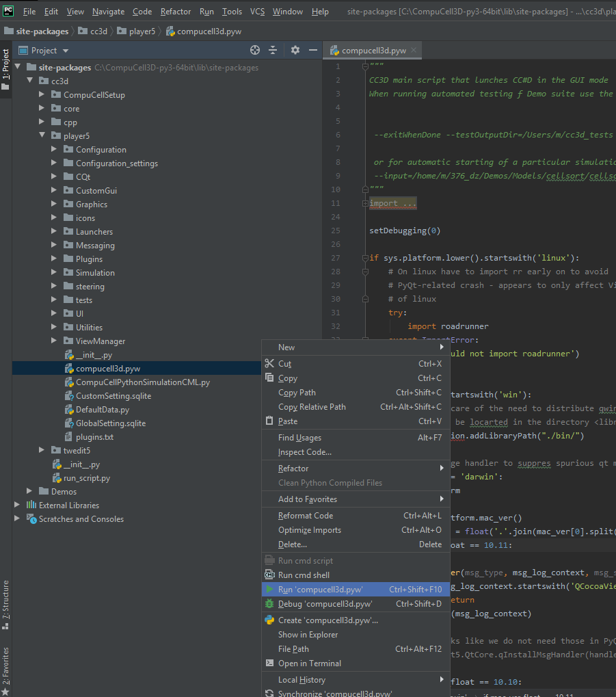Click the PyCharm logo icon
This screenshot has height=697, width=616.
(8, 11)
